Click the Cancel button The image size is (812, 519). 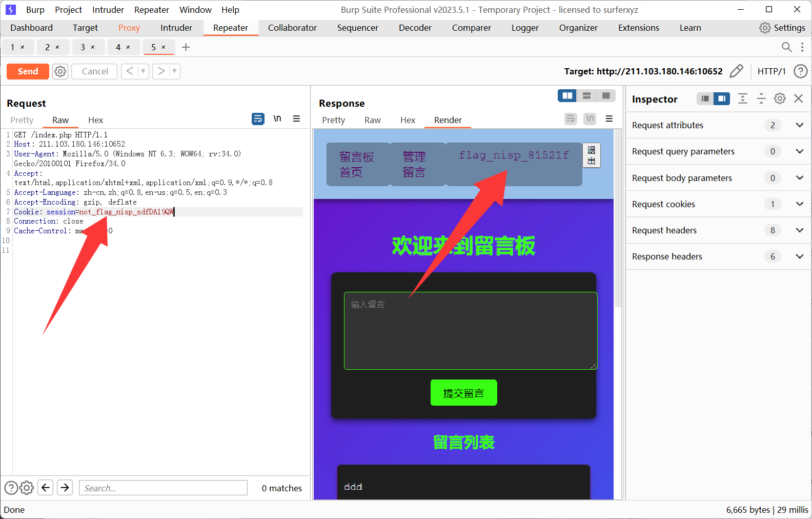pyautogui.click(x=95, y=71)
